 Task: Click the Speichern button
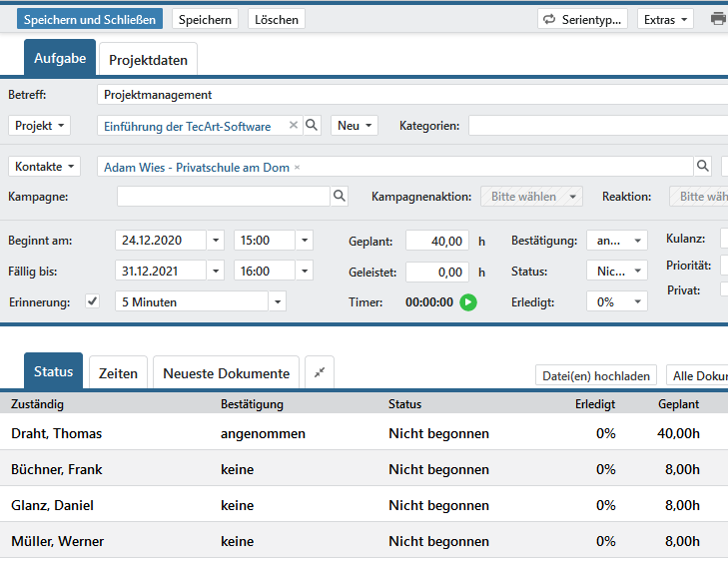click(x=205, y=20)
